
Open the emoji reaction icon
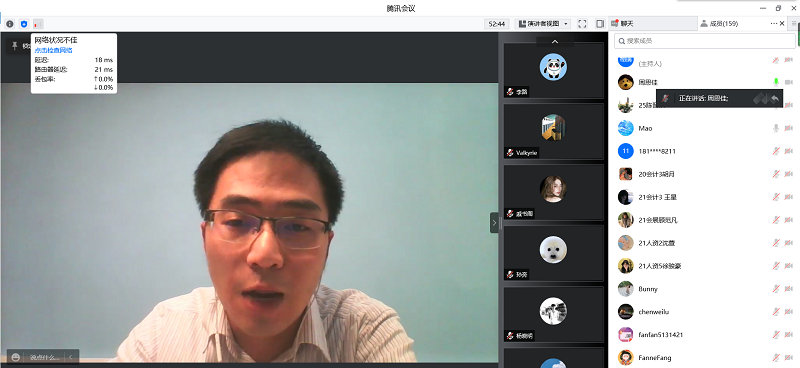(15, 357)
